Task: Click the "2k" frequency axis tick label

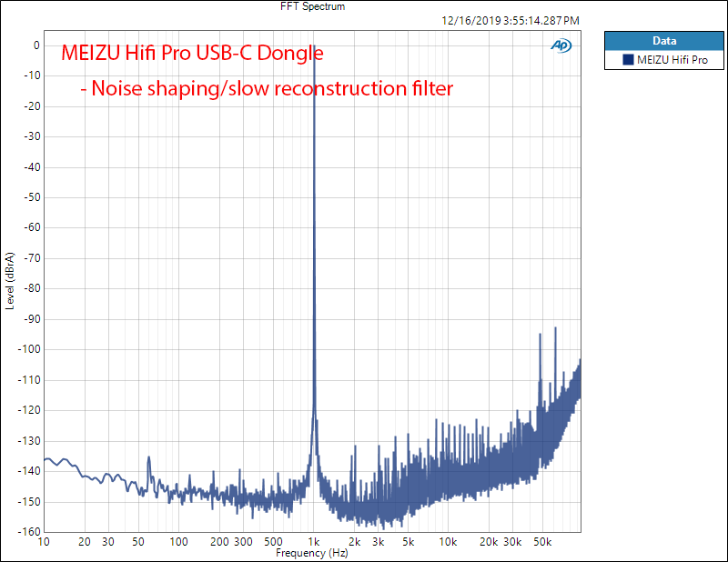Action: point(355,542)
